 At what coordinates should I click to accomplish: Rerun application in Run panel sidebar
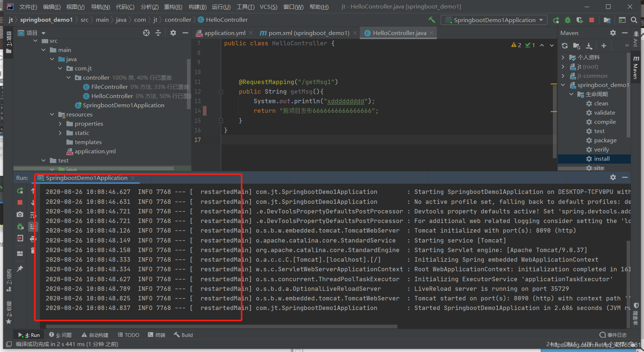pyautogui.click(x=20, y=191)
